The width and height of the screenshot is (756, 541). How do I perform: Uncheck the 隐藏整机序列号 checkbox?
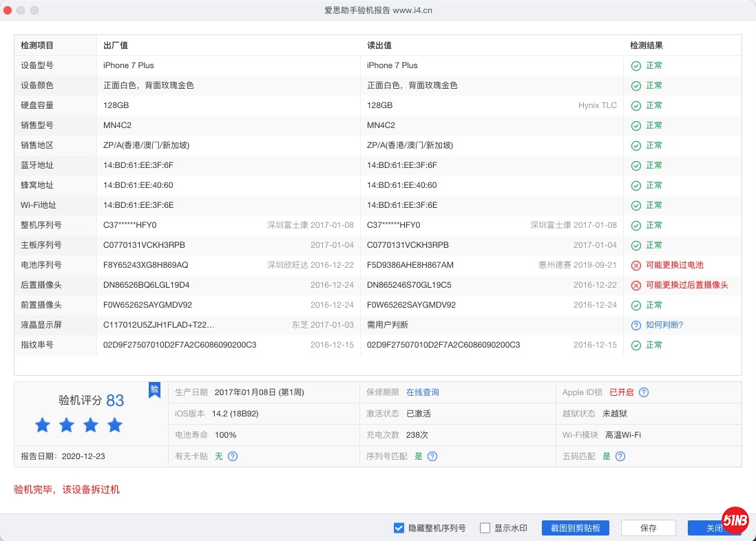[399, 528]
